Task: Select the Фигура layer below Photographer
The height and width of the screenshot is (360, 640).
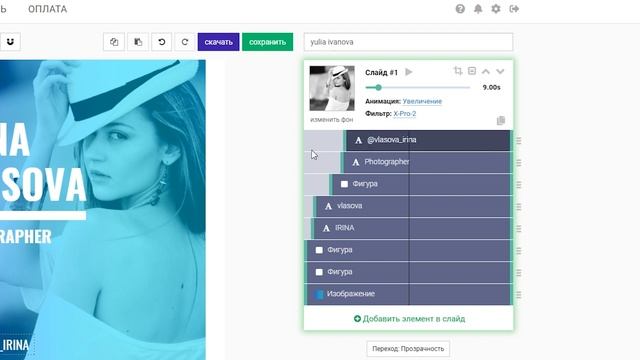Action: click(x=420, y=184)
